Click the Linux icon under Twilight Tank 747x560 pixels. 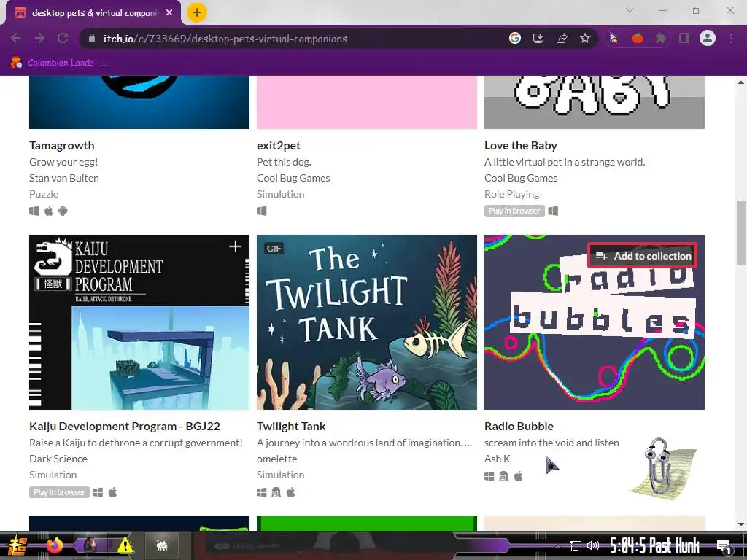(x=276, y=492)
